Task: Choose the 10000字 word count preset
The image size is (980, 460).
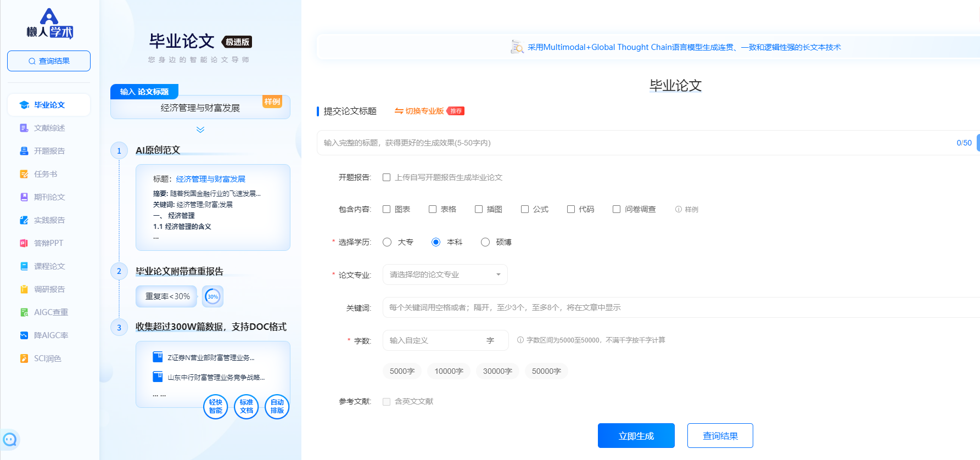Action: point(449,371)
